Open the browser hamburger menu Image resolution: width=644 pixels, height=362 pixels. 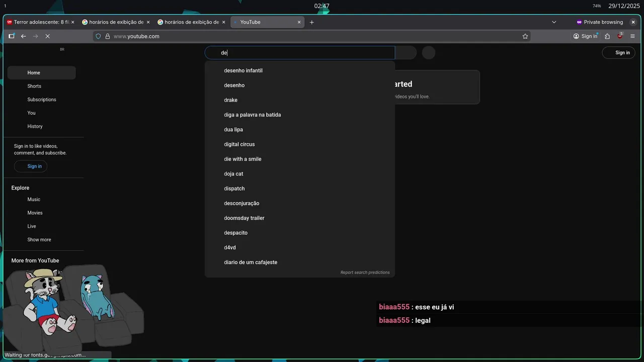pyautogui.click(x=632, y=36)
